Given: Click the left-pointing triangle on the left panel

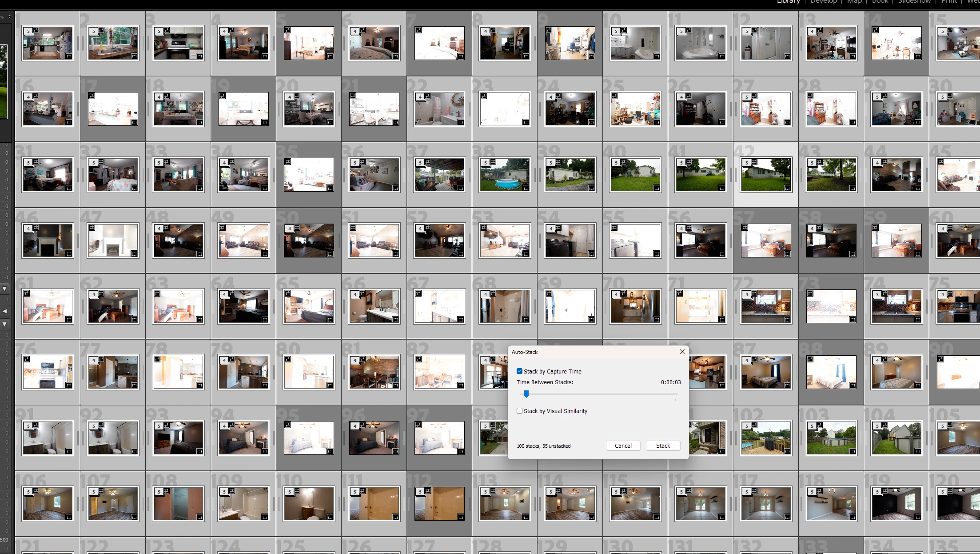Looking at the screenshot, I should point(4,311).
